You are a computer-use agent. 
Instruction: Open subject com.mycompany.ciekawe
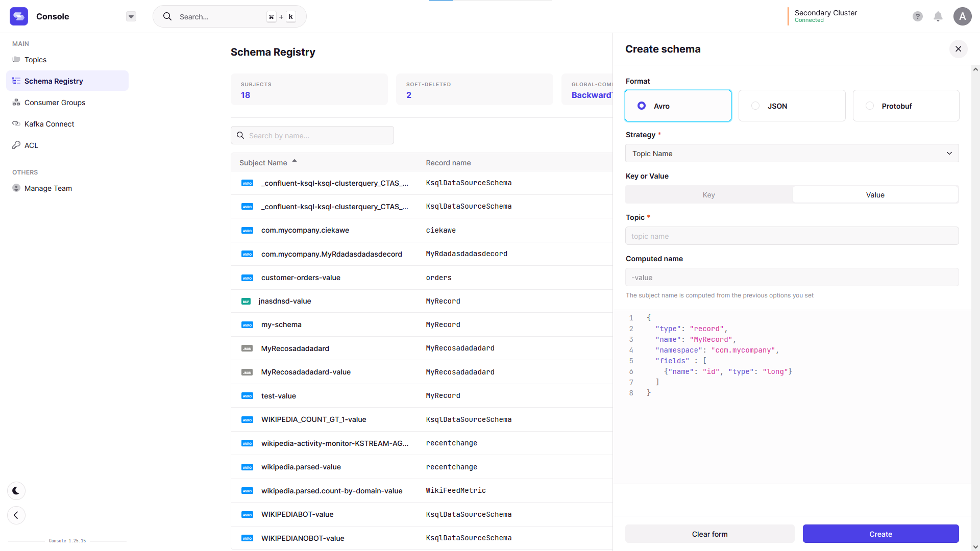(305, 230)
